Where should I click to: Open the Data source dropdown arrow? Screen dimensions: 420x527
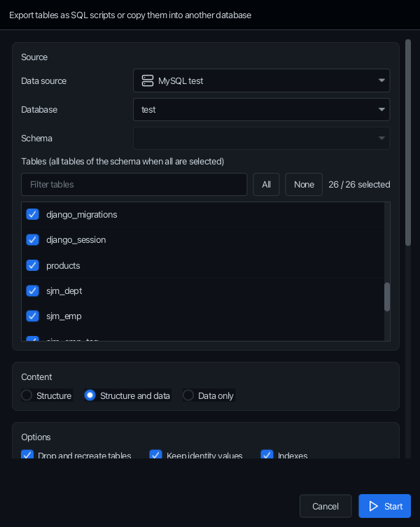pyautogui.click(x=381, y=80)
